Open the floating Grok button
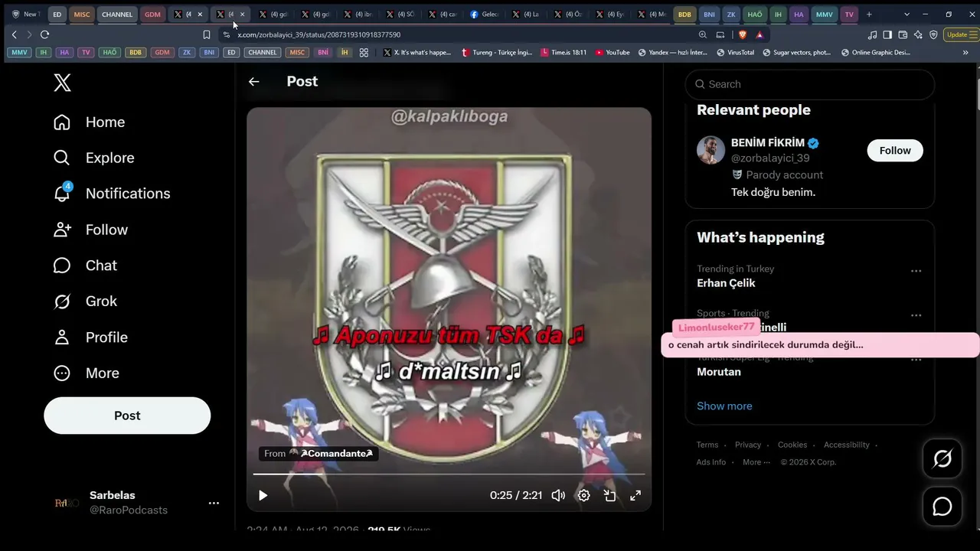The height and width of the screenshot is (551, 980). click(x=942, y=458)
